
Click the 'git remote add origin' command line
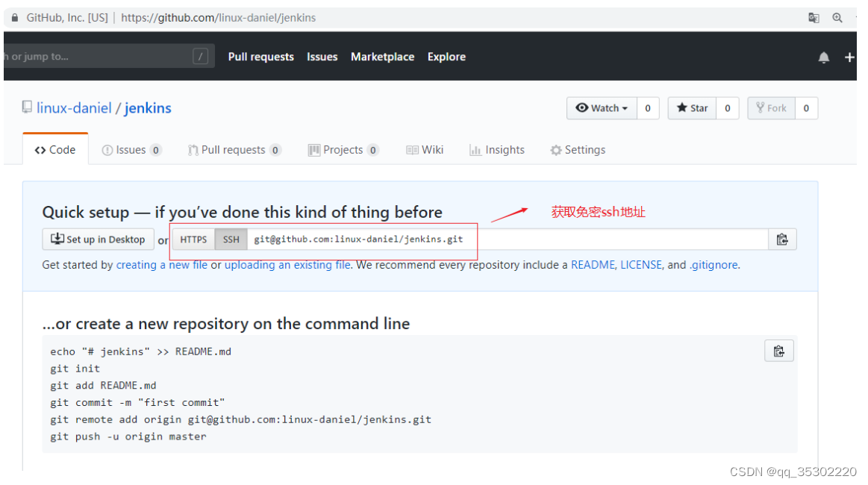coord(241,419)
